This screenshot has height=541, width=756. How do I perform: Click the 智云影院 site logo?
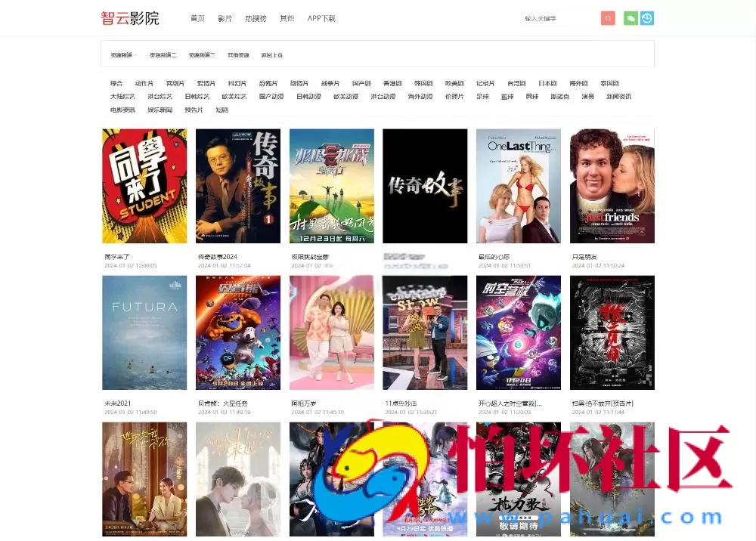click(130, 17)
